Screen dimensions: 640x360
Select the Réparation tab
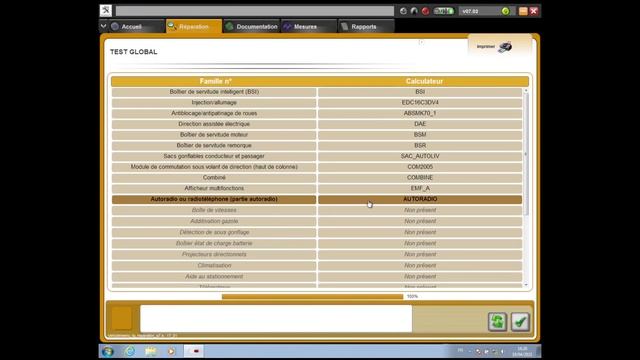[194, 27]
